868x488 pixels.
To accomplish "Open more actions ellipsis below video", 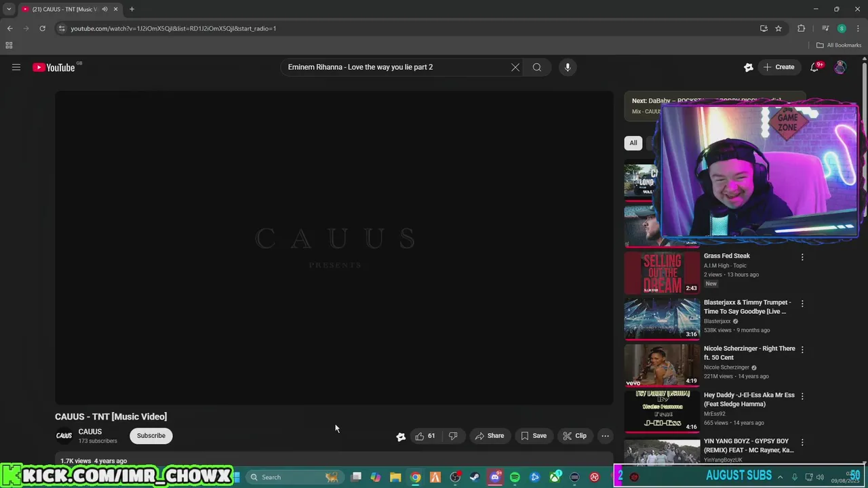I will pos(606,436).
